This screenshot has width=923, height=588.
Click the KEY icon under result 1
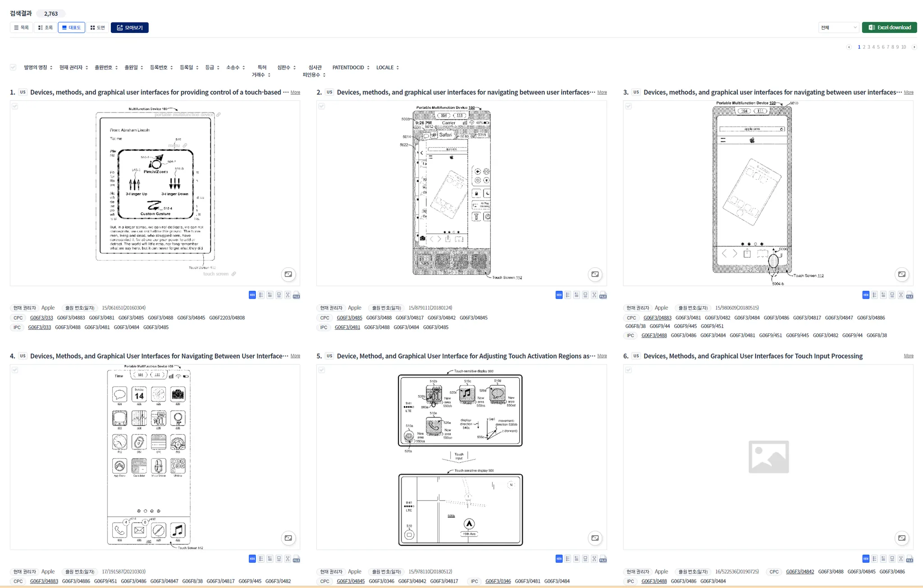click(x=252, y=295)
